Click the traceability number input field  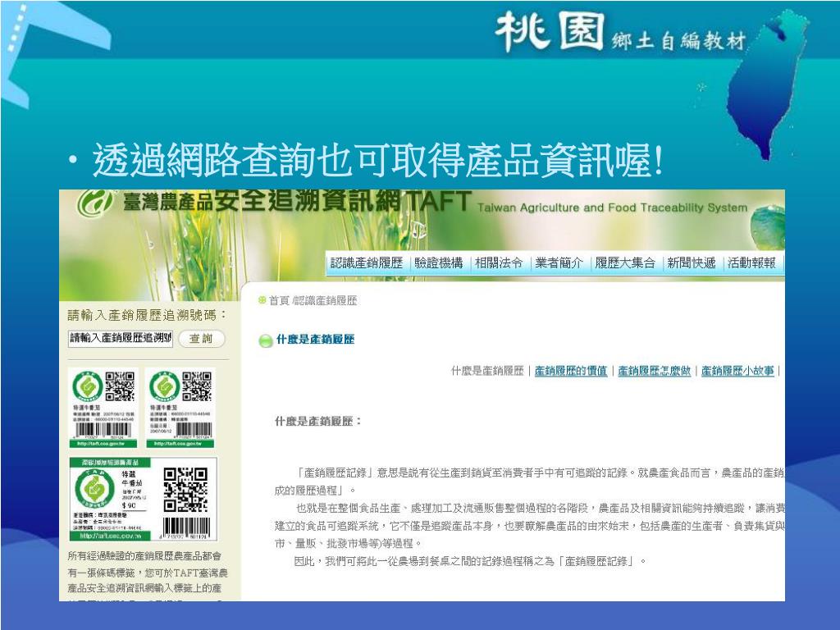point(121,338)
